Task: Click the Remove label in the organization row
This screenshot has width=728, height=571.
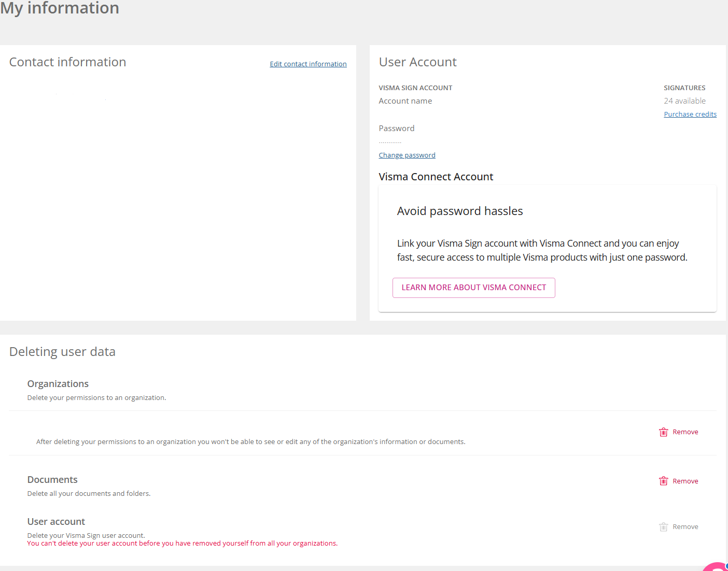Action: (x=685, y=432)
